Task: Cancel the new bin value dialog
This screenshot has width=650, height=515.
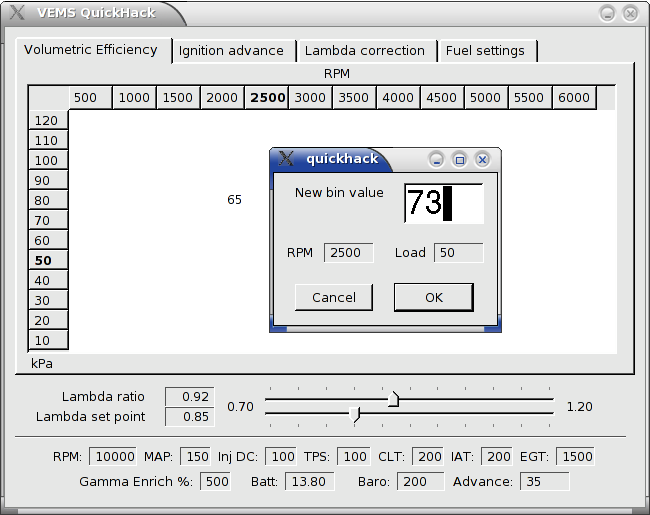Action: click(334, 297)
